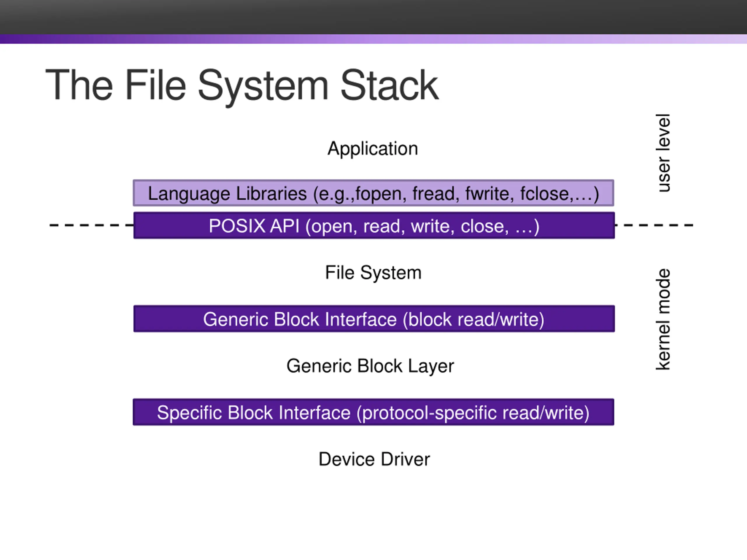Click the purple gradient strip under header
Viewport: 747px width, 560px height.
(x=373, y=39)
